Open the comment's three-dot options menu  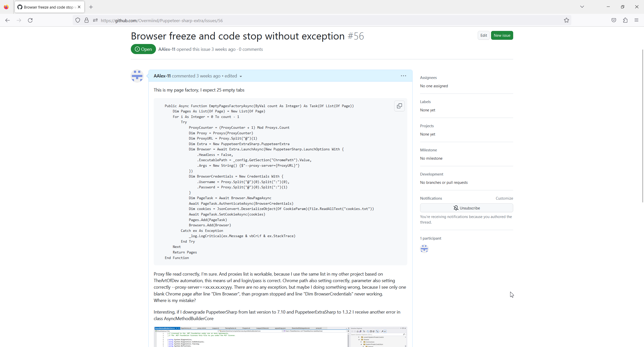click(403, 76)
